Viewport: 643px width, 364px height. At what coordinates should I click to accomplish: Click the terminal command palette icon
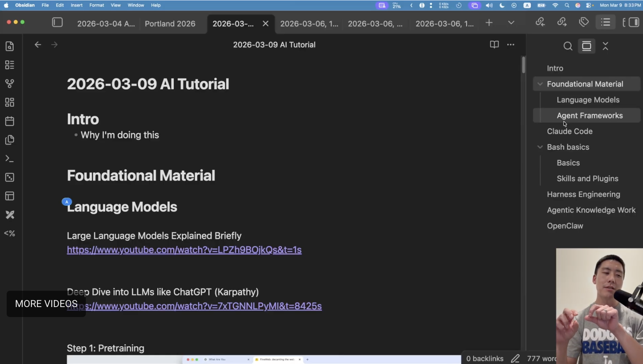10,159
